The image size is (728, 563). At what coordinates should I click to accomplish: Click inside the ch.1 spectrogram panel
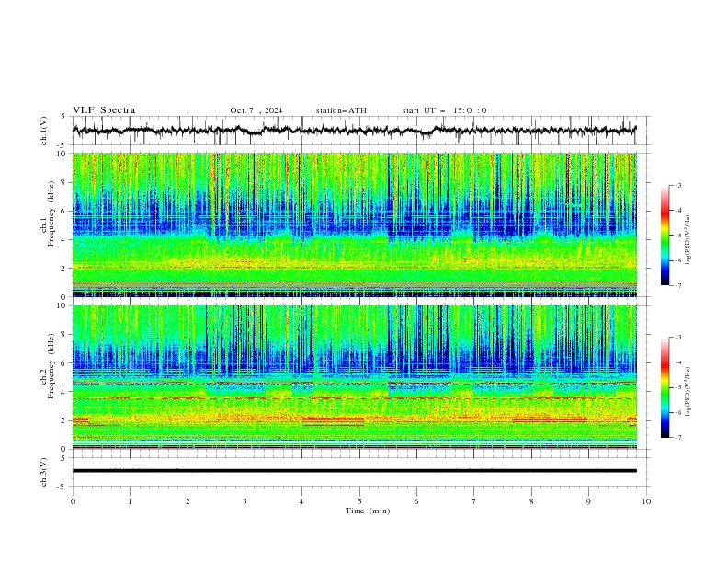point(354,224)
